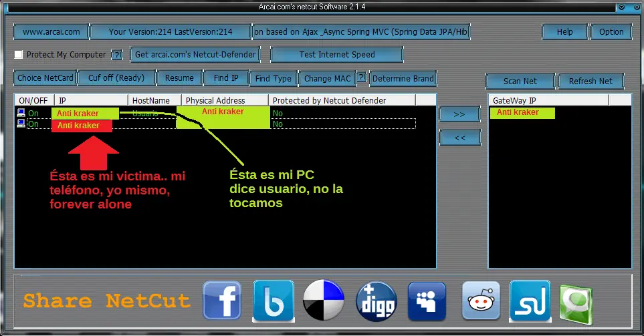The width and height of the screenshot is (644, 336).
Task: Open the Help button
Action: (x=564, y=31)
